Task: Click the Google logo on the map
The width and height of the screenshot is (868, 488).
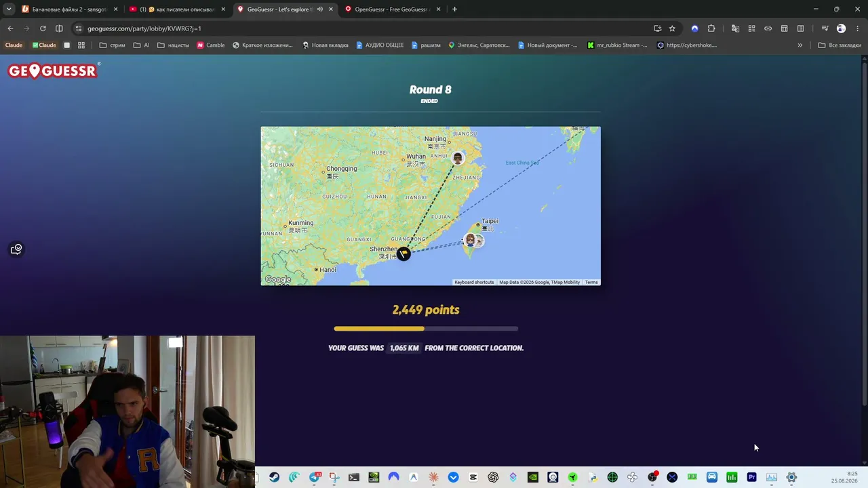Action: pos(278,279)
